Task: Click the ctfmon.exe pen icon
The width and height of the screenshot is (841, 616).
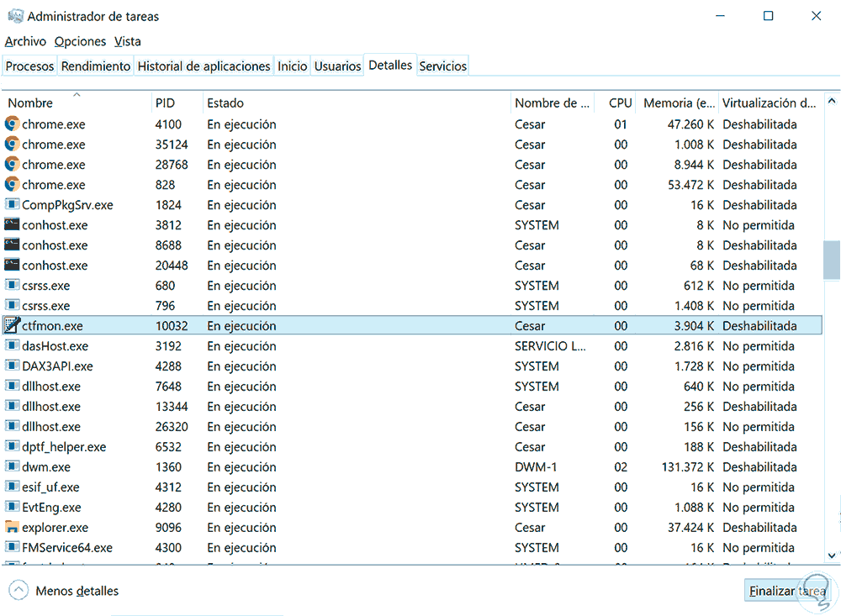Action: click(12, 326)
